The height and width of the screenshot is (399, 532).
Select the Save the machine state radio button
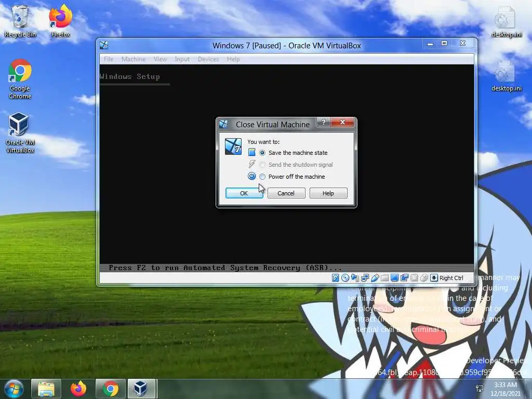pos(262,153)
